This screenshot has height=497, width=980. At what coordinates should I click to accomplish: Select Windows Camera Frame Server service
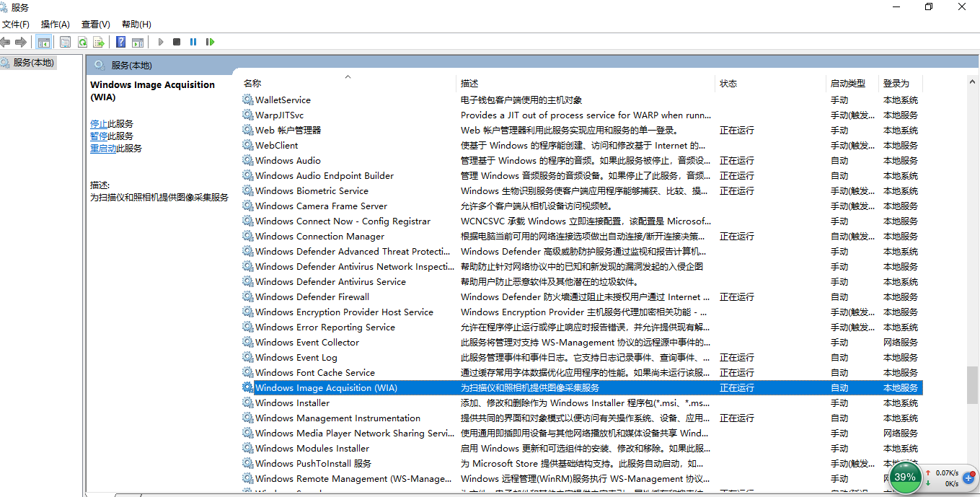[582, 206]
